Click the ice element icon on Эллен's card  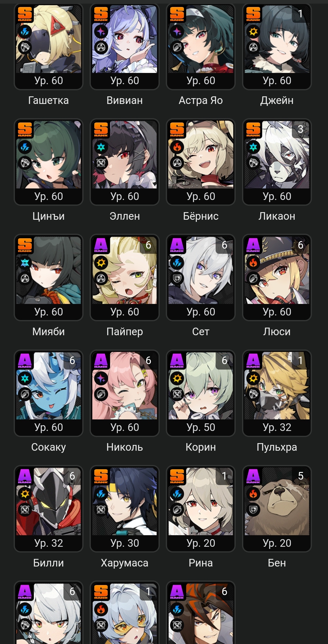click(101, 147)
